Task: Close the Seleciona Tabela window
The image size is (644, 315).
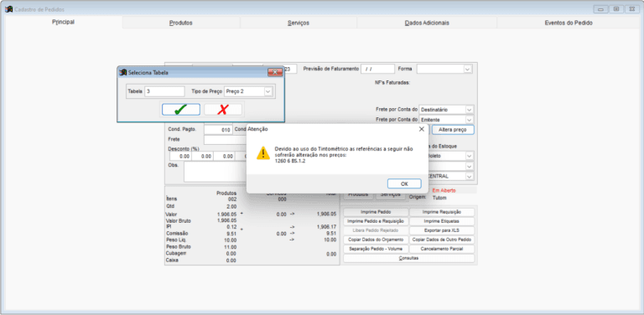Action: click(275, 73)
